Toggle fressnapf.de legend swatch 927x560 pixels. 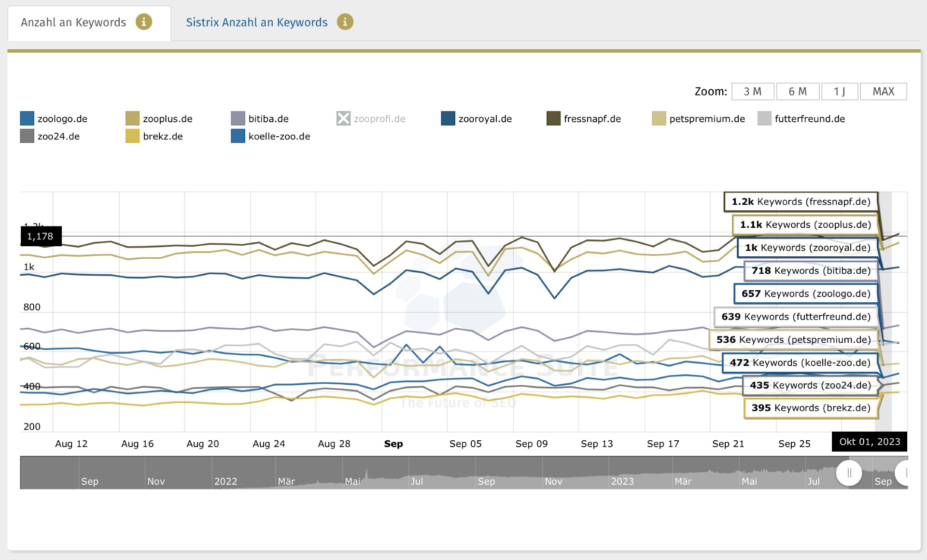(553, 118)
